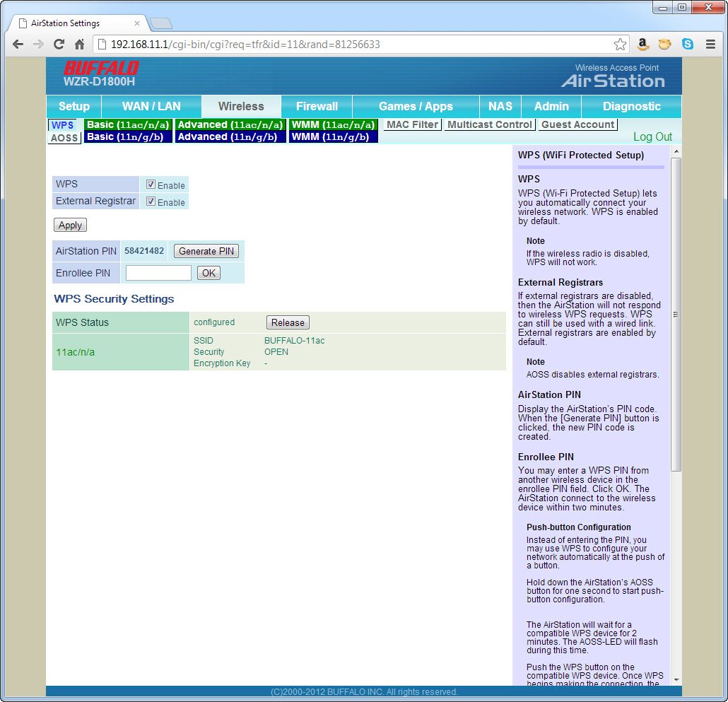Screen dimensions: 728x702
Task: Click the AirStation logo in the header
Action: point(613,81)
